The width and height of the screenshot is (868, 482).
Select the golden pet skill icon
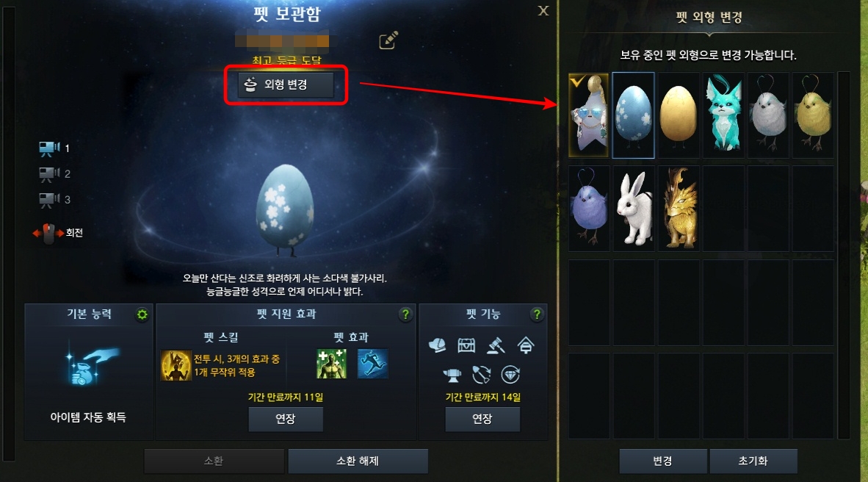[176, 365]
